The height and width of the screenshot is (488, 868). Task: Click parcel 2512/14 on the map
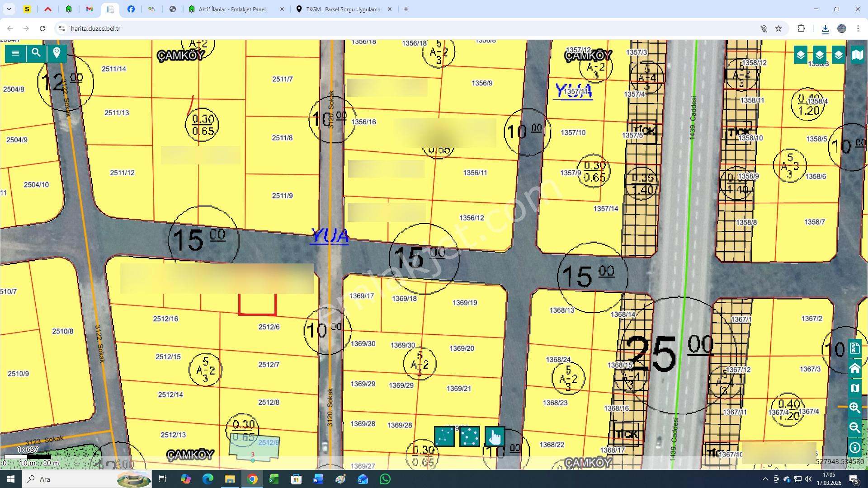tap(170, 394)
